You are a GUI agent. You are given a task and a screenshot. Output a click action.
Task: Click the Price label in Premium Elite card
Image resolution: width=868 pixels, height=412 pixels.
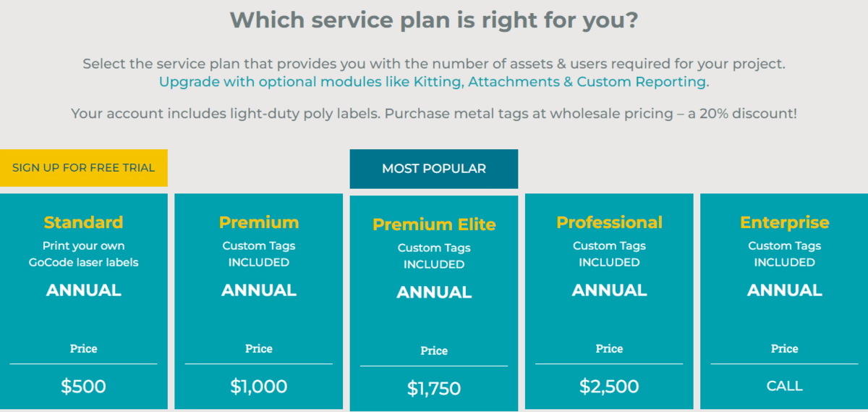point(434,351)
